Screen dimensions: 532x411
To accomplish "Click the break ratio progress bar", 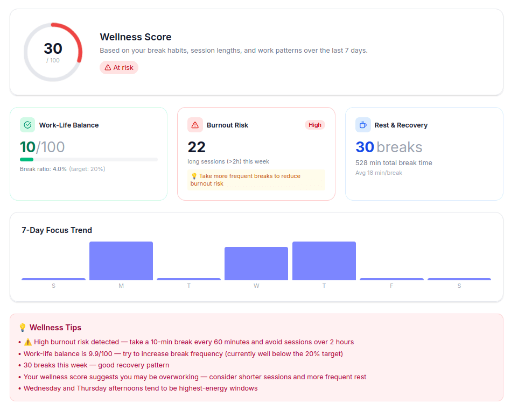I will click(88, 159).
